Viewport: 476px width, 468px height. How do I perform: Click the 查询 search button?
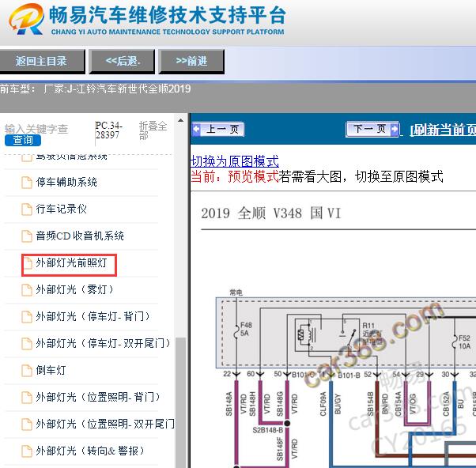tap(23, 140)
